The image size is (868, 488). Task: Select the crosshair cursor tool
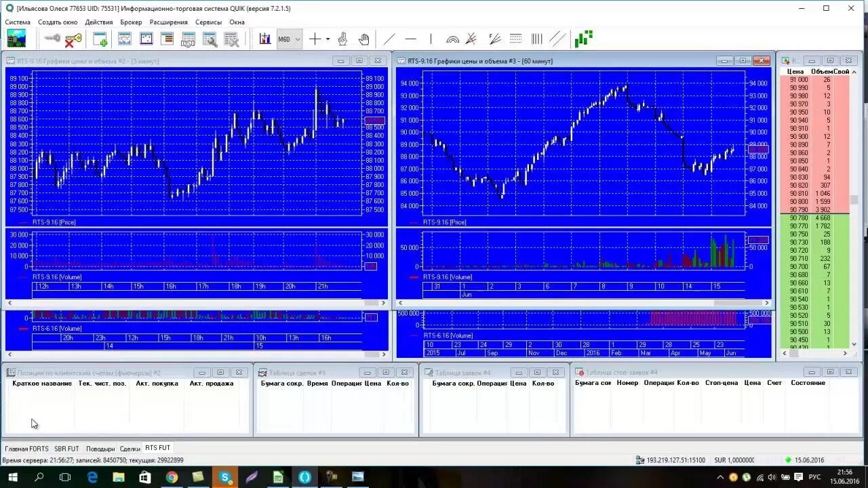click(315, 39)
